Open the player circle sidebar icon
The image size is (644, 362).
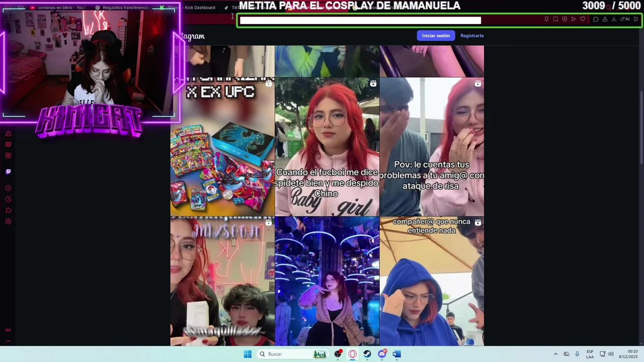(x=8, y=188)
